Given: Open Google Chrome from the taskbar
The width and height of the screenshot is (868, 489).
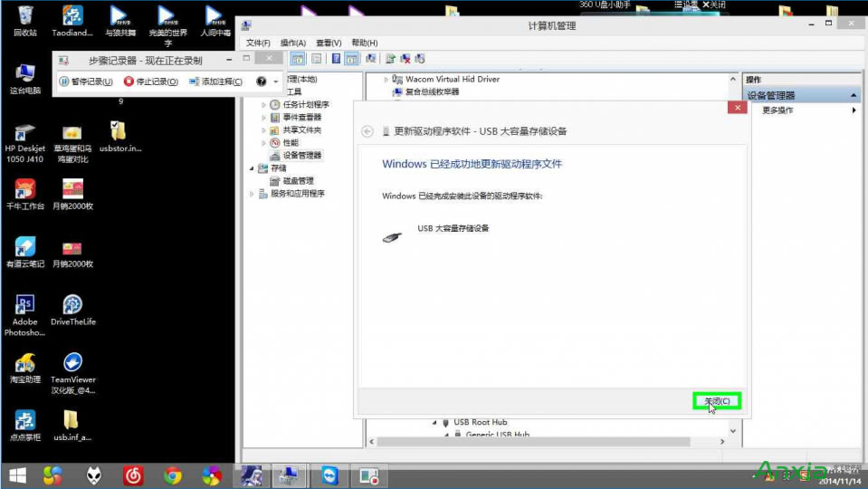Looking at the screenshot, I should 173,475.
